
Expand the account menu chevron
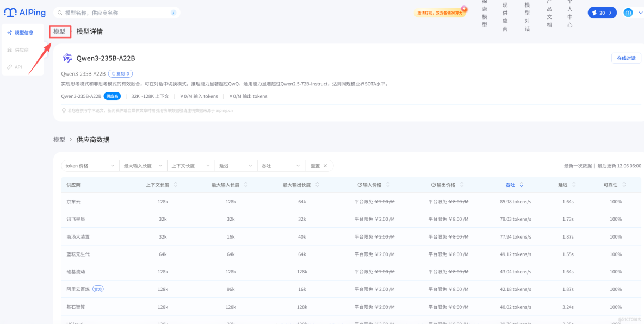pos(641,12)
